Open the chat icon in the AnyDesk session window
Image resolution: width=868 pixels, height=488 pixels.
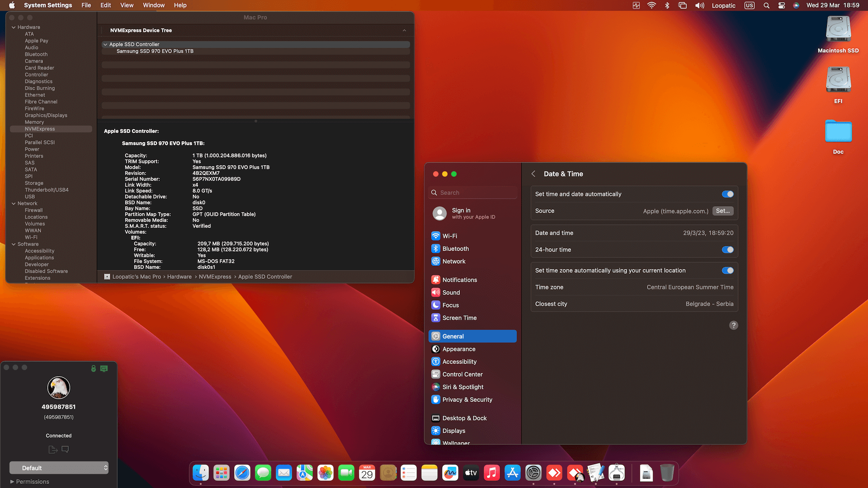pos(65,449)
